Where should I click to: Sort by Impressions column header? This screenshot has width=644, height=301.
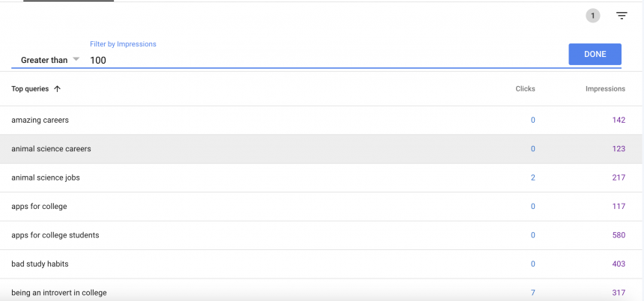click(605, 89)
